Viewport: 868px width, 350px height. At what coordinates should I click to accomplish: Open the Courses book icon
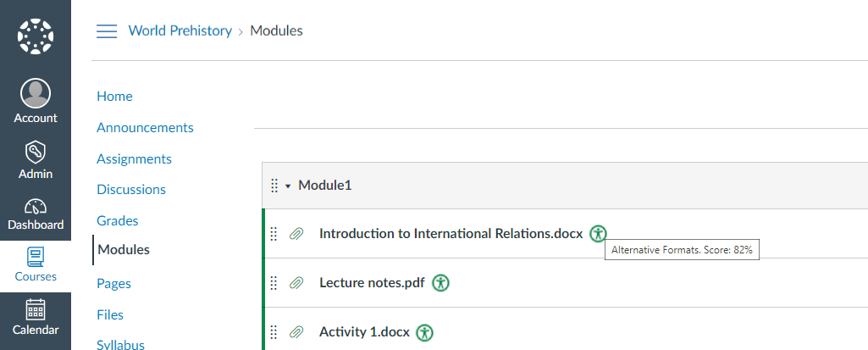36,257
